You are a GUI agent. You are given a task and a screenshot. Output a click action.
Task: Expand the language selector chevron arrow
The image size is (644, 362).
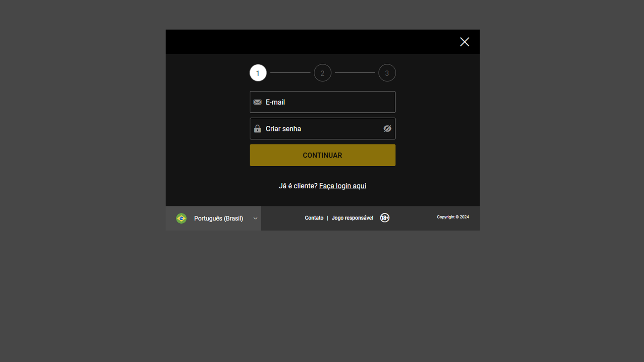click(255, 219)
